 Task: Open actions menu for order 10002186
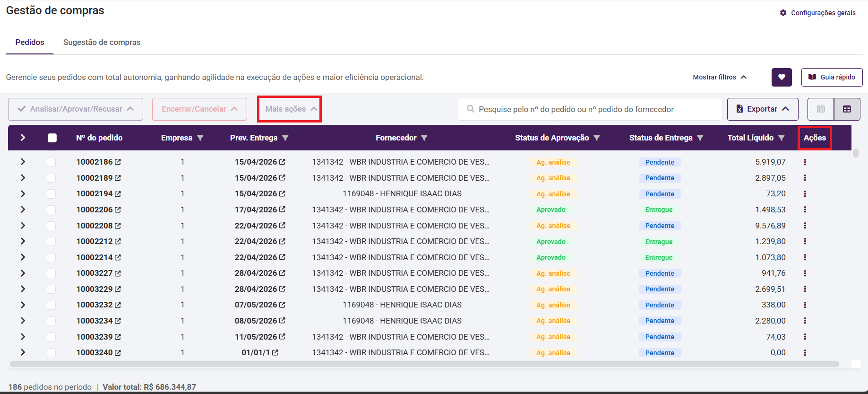coord(805,162)
